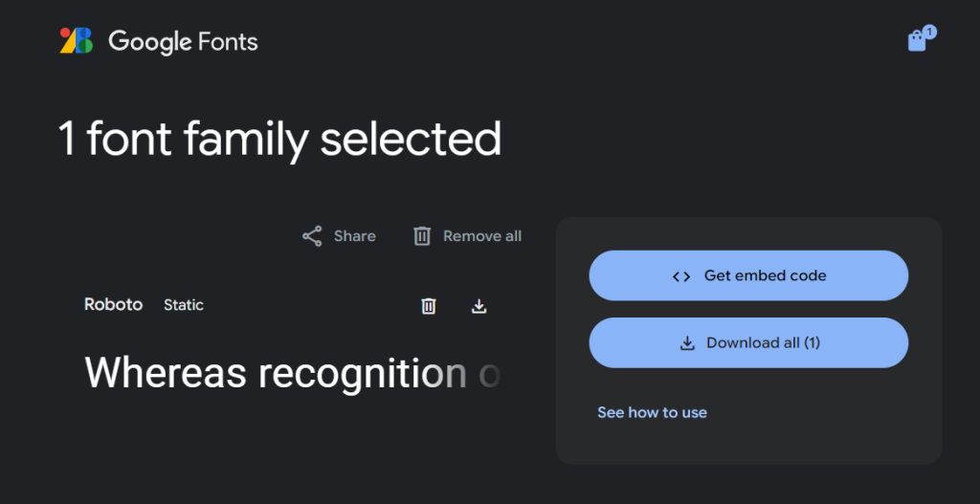Click the Whereas recognition preview text
980x504 pixels.
(x=292, y=374)
